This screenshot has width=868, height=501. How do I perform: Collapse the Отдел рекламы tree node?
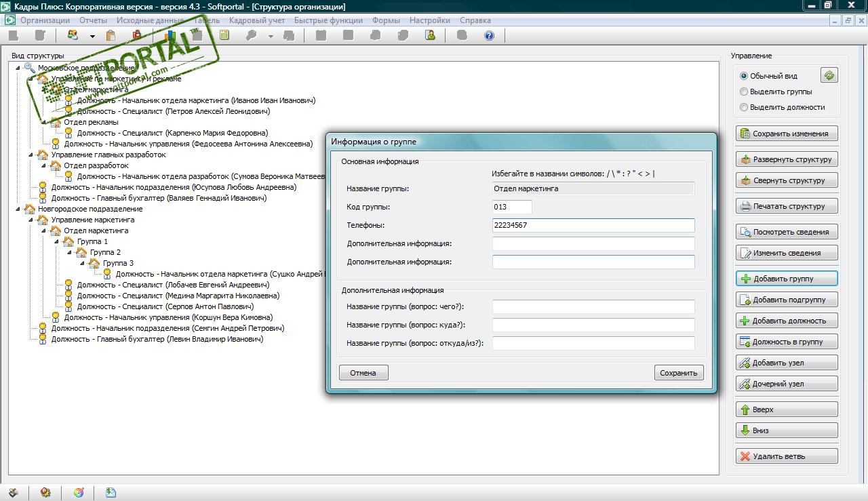click(43, 122)
